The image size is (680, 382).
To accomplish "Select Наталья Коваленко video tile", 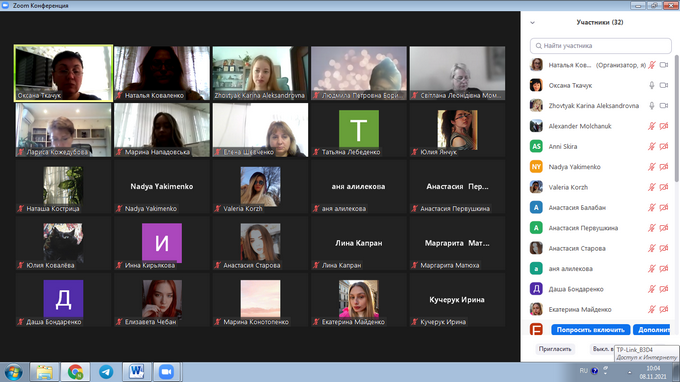I will [162, 73].
